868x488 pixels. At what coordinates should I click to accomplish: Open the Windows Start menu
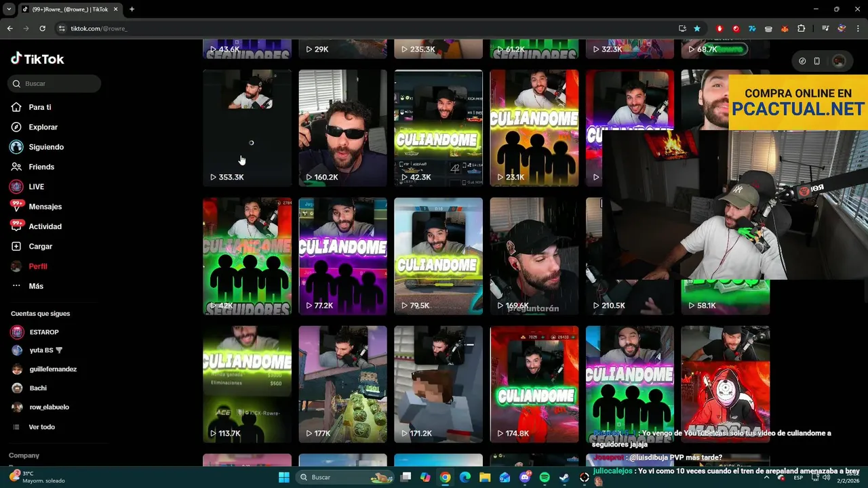click(x=284, y=477)
